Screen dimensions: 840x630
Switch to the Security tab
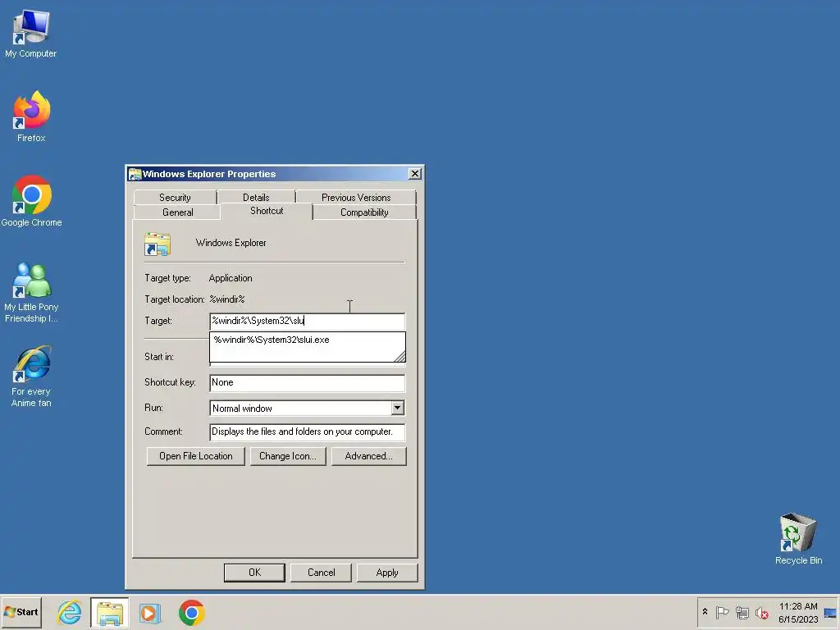(175, 197)
